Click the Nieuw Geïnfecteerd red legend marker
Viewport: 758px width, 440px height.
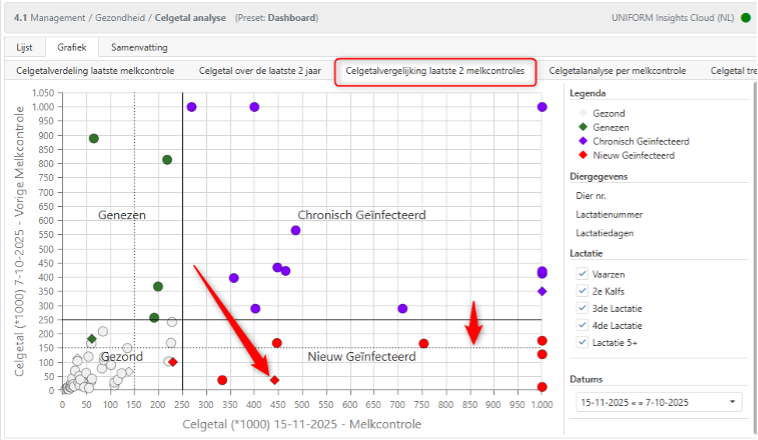(581, 155)
